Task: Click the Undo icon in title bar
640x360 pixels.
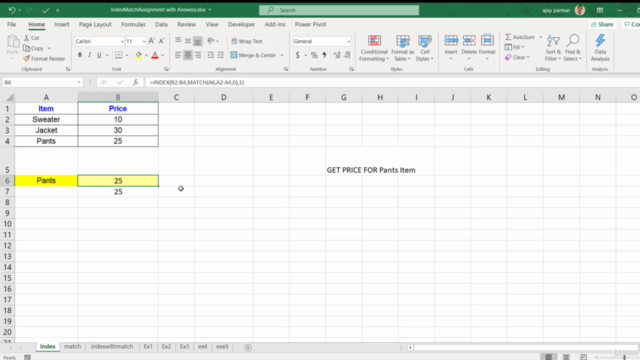Action: click(12, 10)
